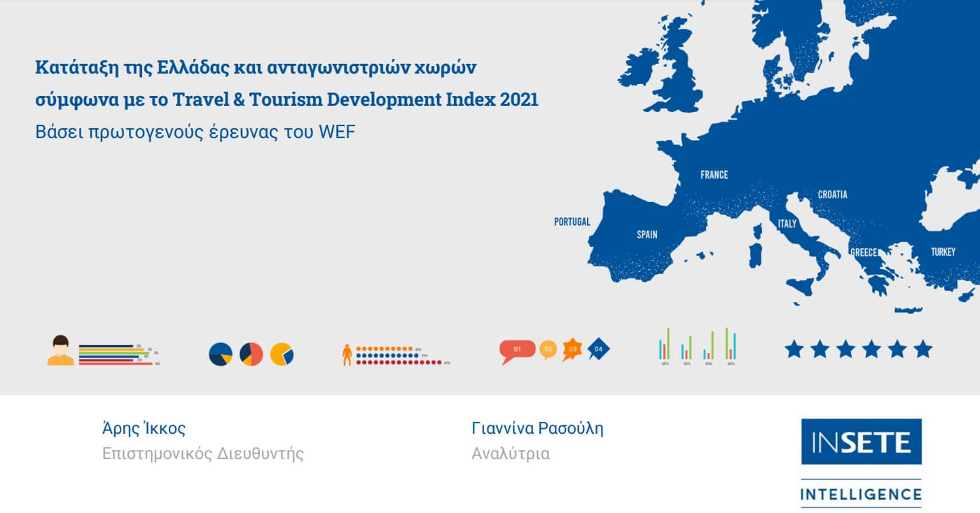Screen dimensions: 980x513
Task: Click the orange standing human figure icon
Action: 347,354
